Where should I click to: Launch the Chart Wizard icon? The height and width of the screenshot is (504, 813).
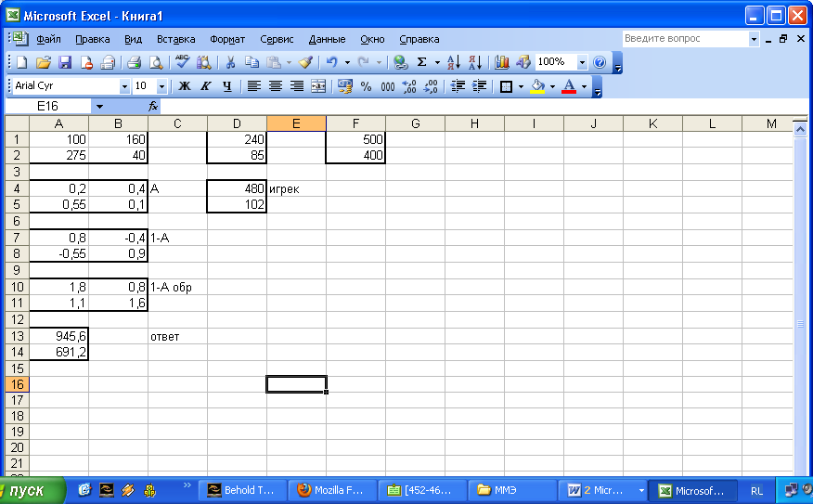coord(502,62)
